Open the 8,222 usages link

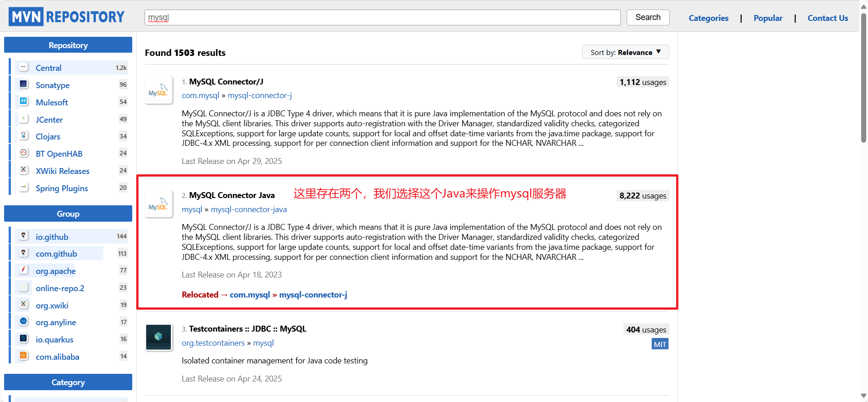[x=643, y=195]
